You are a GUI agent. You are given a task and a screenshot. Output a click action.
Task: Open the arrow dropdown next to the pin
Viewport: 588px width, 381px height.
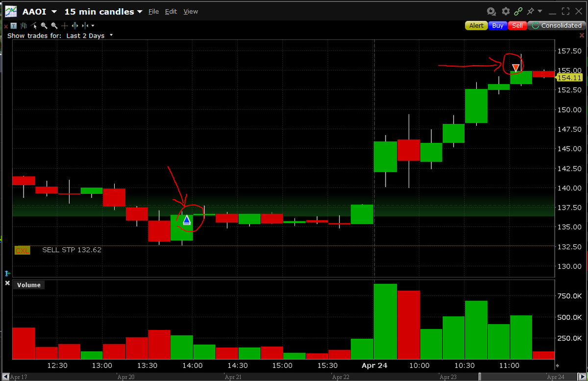click(540, 11)
